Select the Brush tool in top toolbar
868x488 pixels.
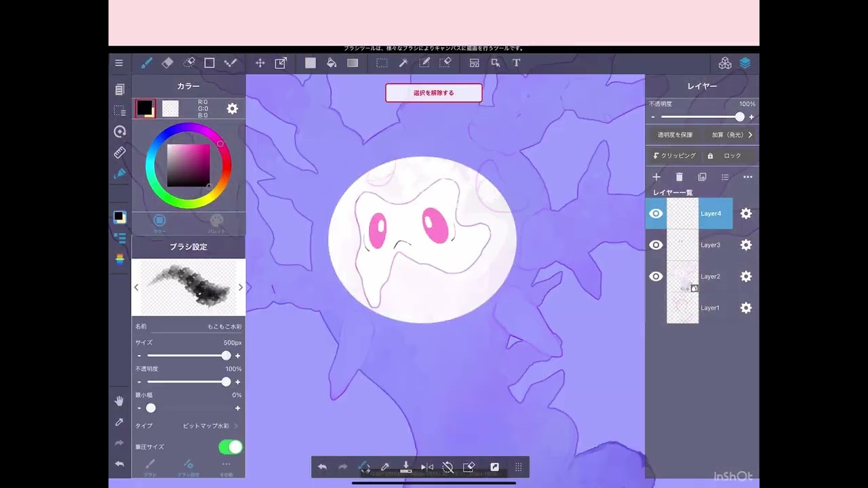(x=146, y=63)
